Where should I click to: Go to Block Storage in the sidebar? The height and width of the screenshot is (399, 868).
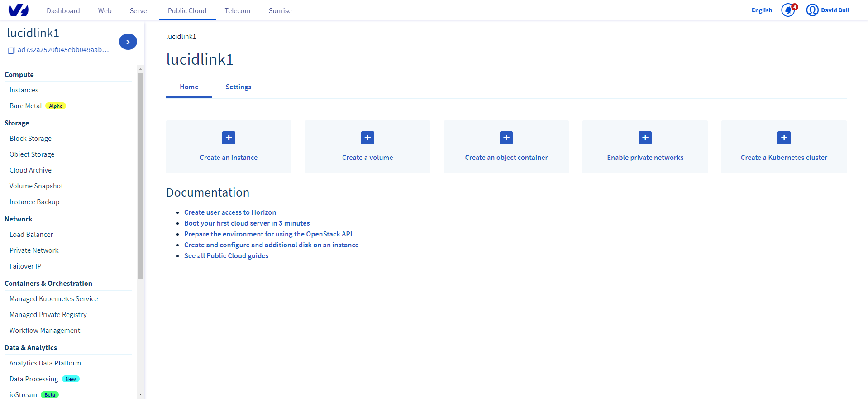[x=30, y=139]
